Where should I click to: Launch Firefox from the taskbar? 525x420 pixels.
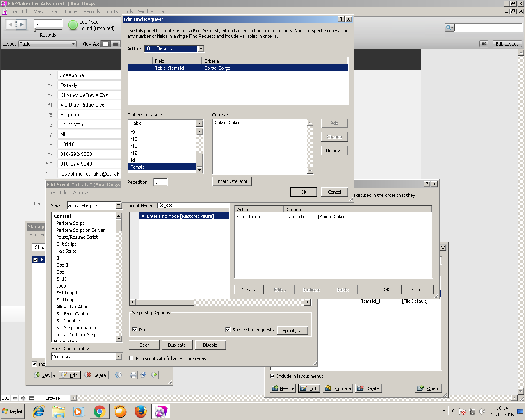[x=141, y=411]
